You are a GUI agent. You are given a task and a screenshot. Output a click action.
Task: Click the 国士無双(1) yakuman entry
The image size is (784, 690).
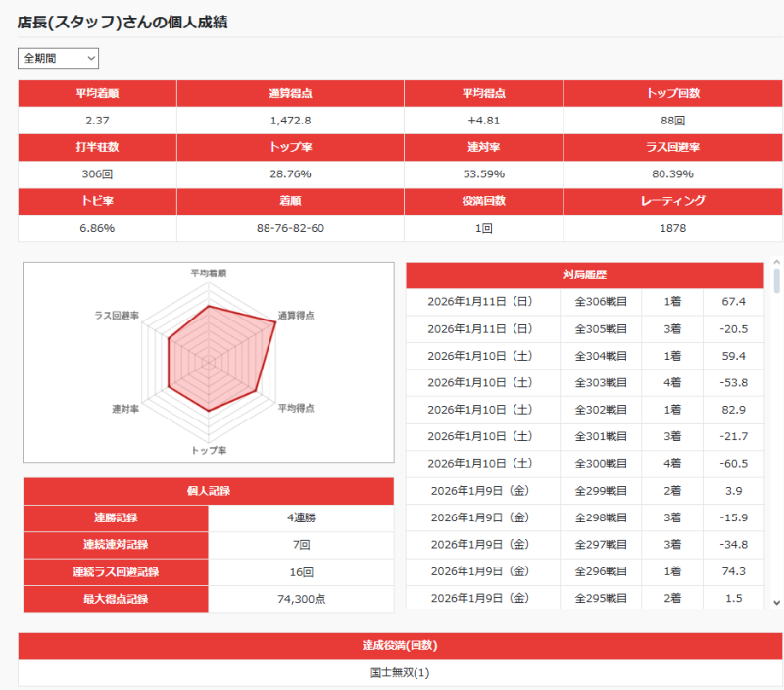(x=400, y=673)
